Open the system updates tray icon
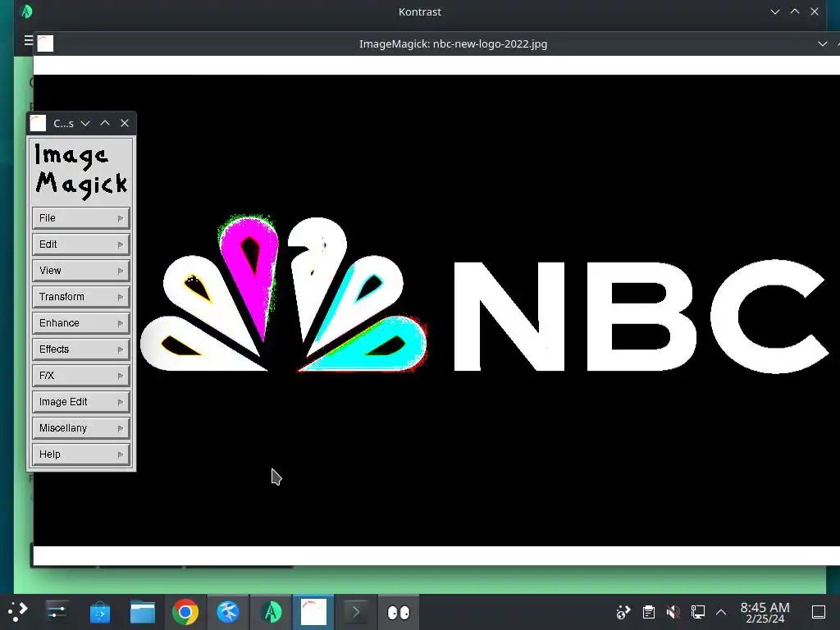This screenshot has width=840, height=630. [x=623, y=612]
